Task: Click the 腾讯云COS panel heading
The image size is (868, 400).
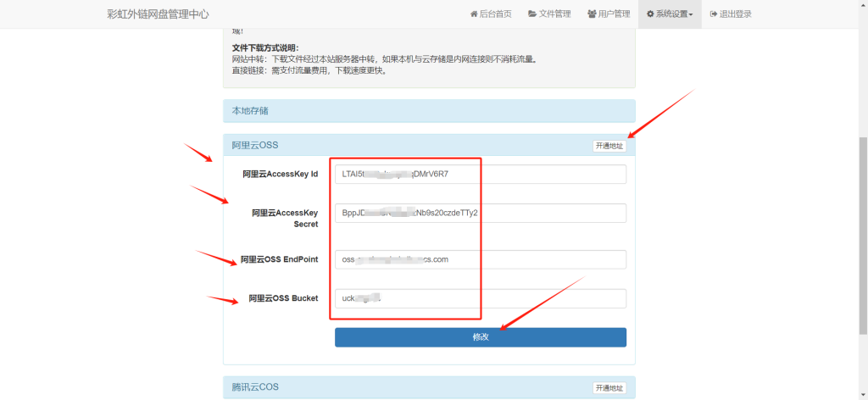Action: point(255,386)
